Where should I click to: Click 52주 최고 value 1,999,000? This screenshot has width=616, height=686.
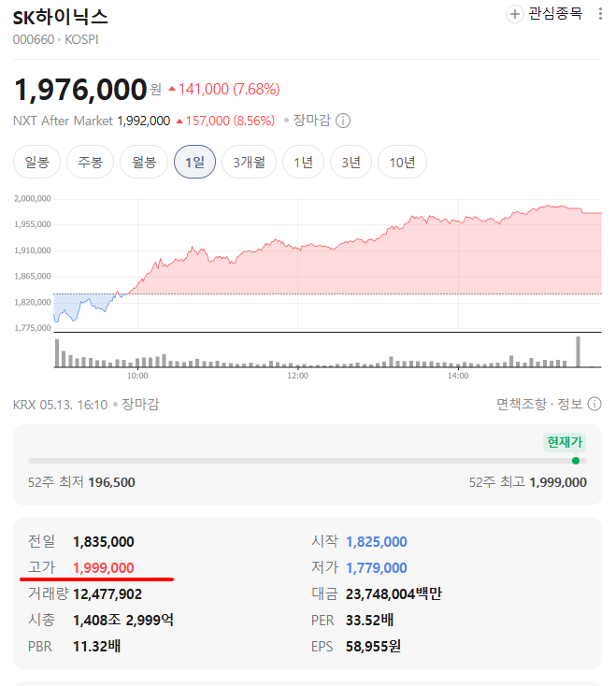click(558, 482)
